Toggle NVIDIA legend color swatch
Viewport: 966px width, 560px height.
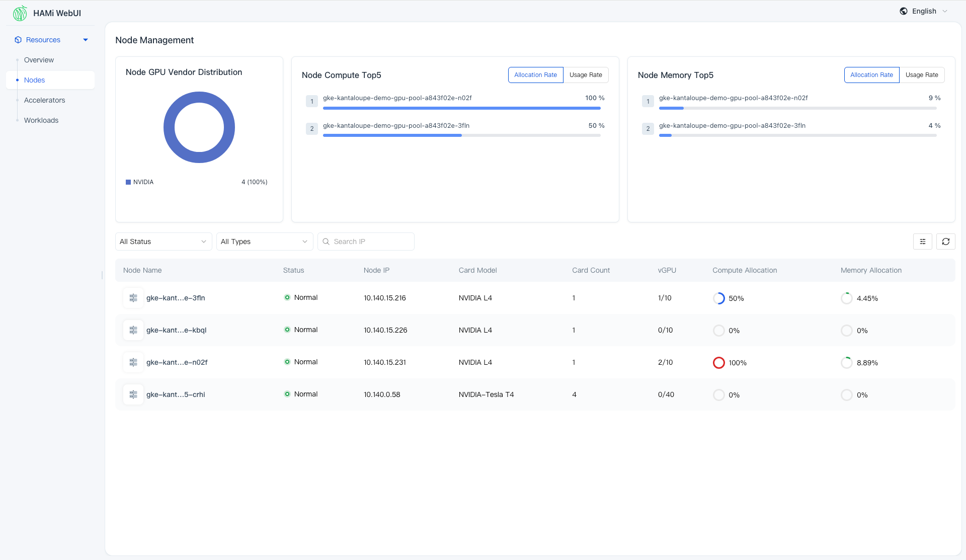click(x=128, y=182)
